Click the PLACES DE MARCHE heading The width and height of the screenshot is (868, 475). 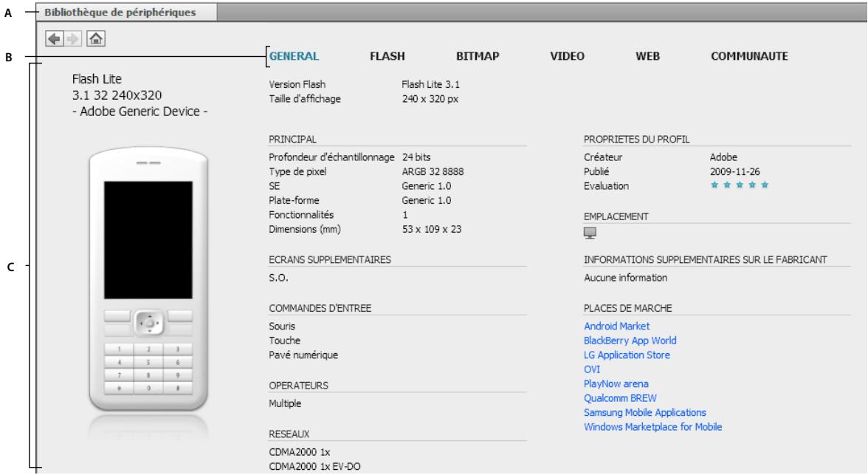pos(627,308)
